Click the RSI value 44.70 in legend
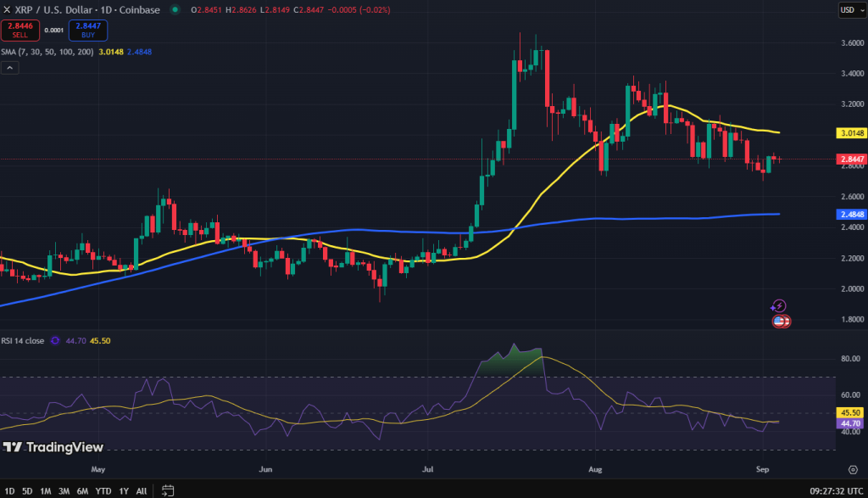Image resolution: width=868 pixels, height=498 pixels. click(75, 341)
